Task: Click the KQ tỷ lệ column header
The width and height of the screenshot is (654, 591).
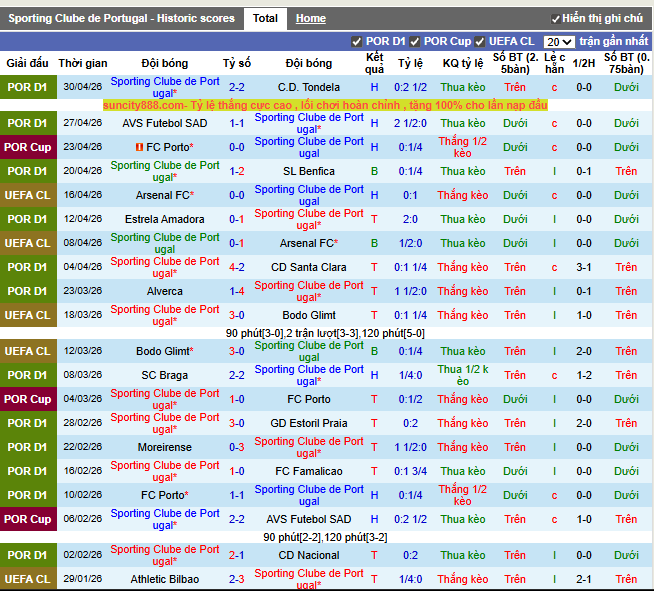Action: pos(463,63)
